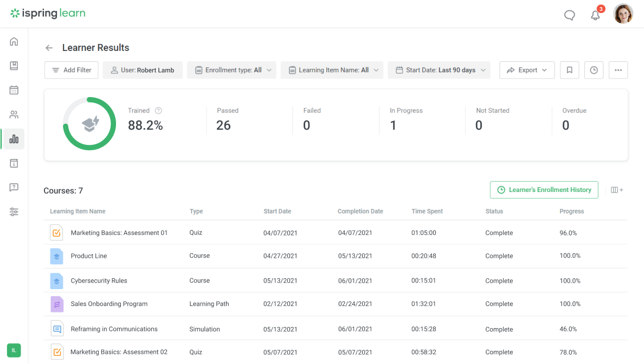Viewport: 644px width, 364px height.
Task: Open report history via the clock icon
Action: click(x=594, y=70)
